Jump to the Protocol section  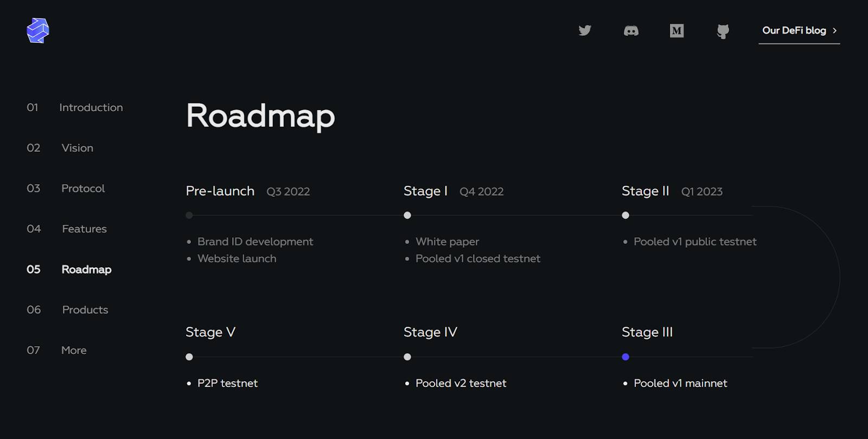pos(83,188)
